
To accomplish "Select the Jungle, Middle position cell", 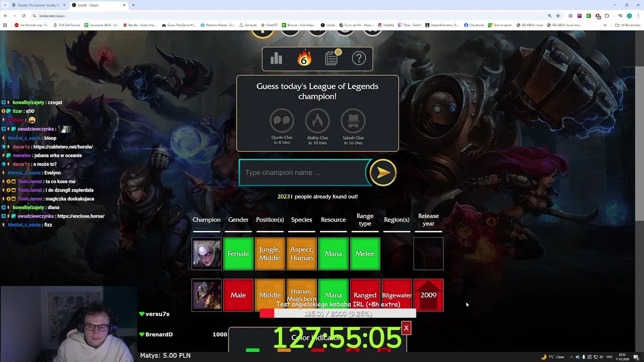I will click(x=270, y=254).
